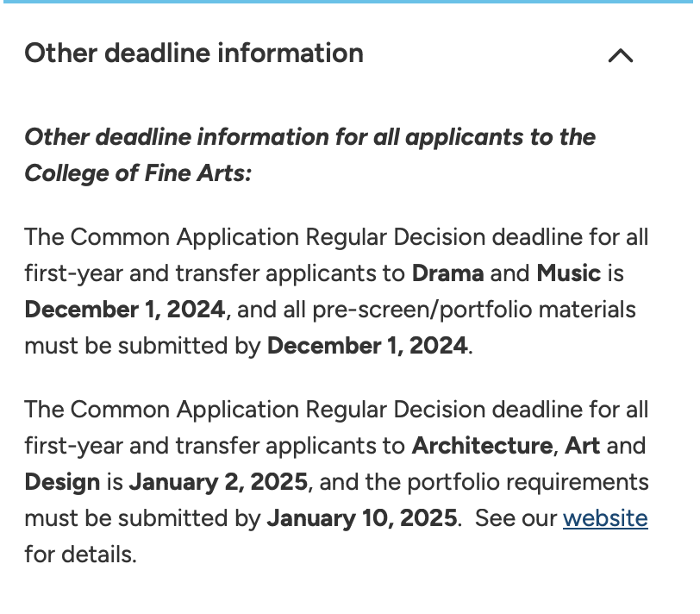Screen dimensions: 700x614
Task: Click the "for details." closing text
Action: click(80, 554)
